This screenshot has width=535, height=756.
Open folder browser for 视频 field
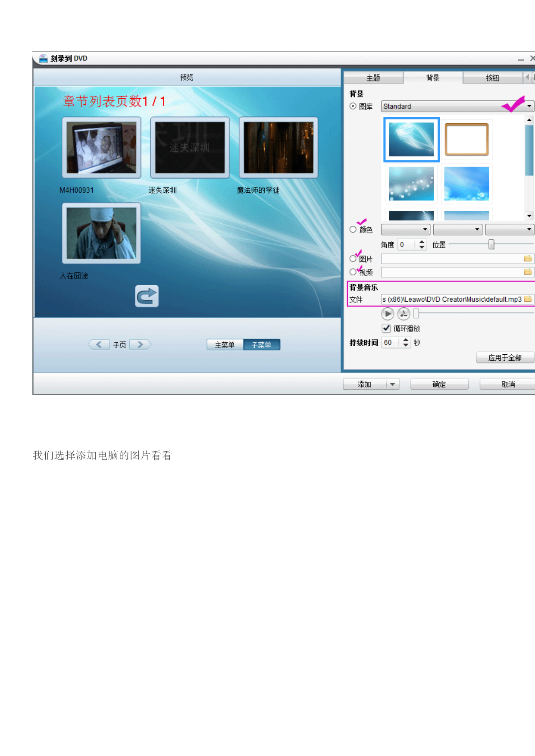point(528,272)
